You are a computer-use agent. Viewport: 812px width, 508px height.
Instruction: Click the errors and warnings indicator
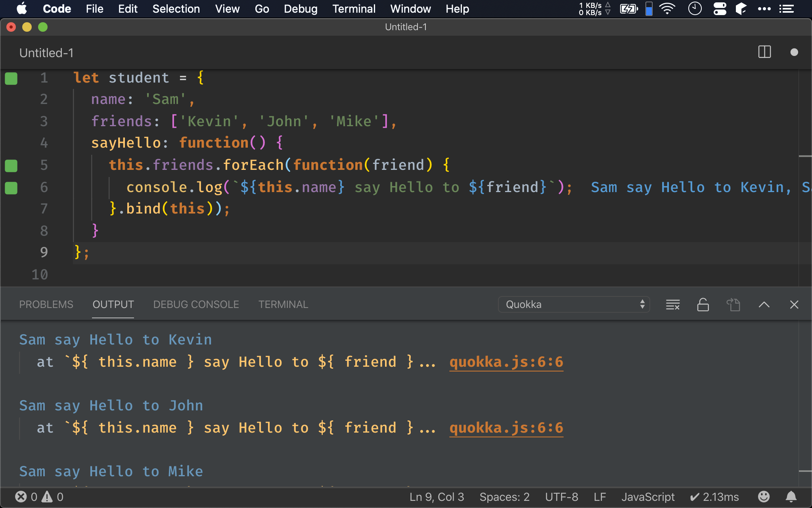pos(39,496)
